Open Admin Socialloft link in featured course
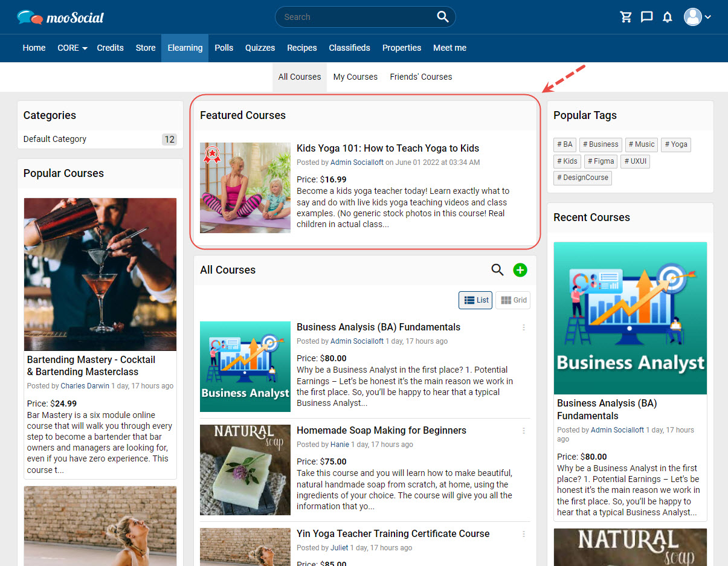This screenshot has height=566, width=728. click(357, 162)
